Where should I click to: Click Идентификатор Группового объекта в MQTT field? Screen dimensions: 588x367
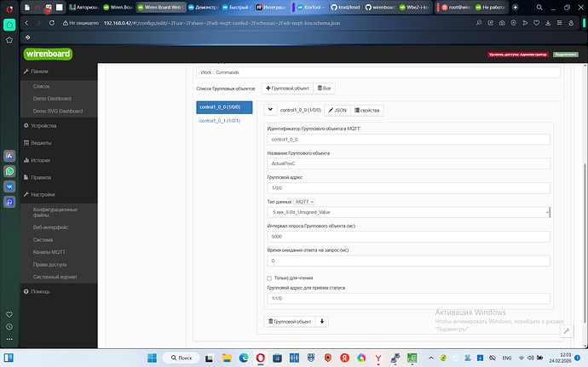pyautogui.click(x=408, y=140)
